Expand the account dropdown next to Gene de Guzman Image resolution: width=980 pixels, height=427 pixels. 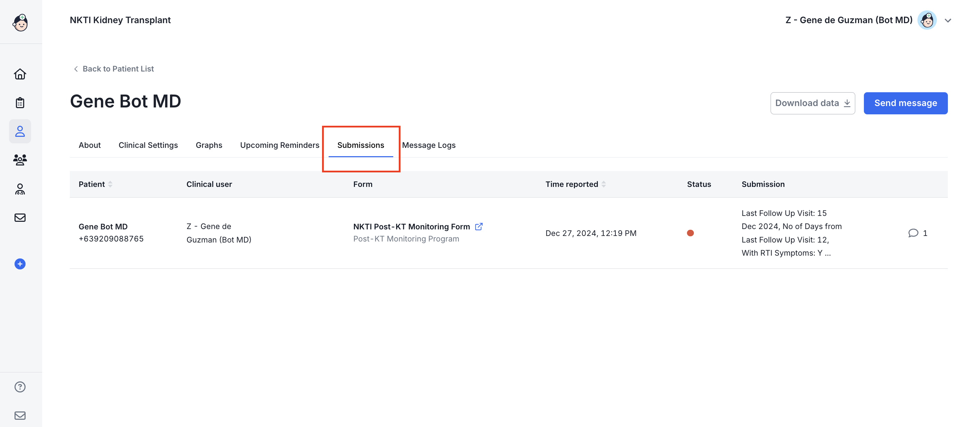click(948, 20)
